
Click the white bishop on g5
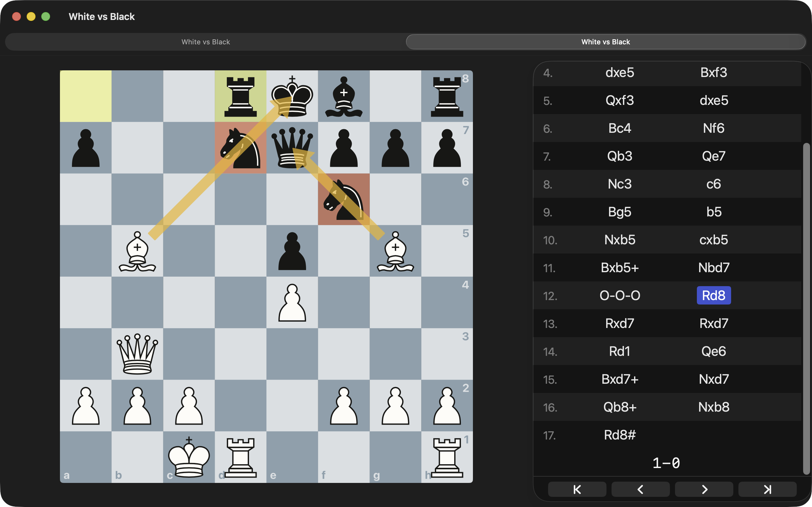point(395,251)
